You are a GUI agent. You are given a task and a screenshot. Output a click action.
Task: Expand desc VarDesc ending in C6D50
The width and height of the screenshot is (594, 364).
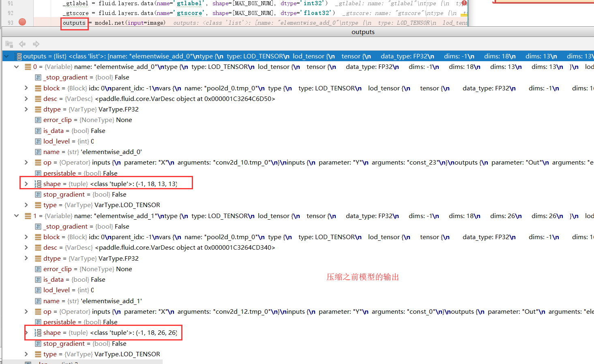coord(26,98)
